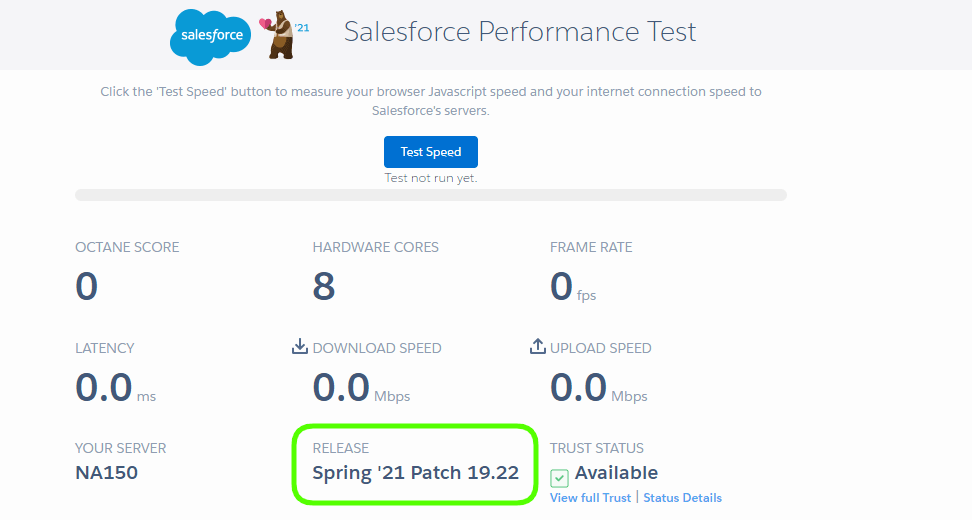Open the View full Trust link
This screenshot has width=972, height=520.
pyautogui.click(x=590, y=498)
